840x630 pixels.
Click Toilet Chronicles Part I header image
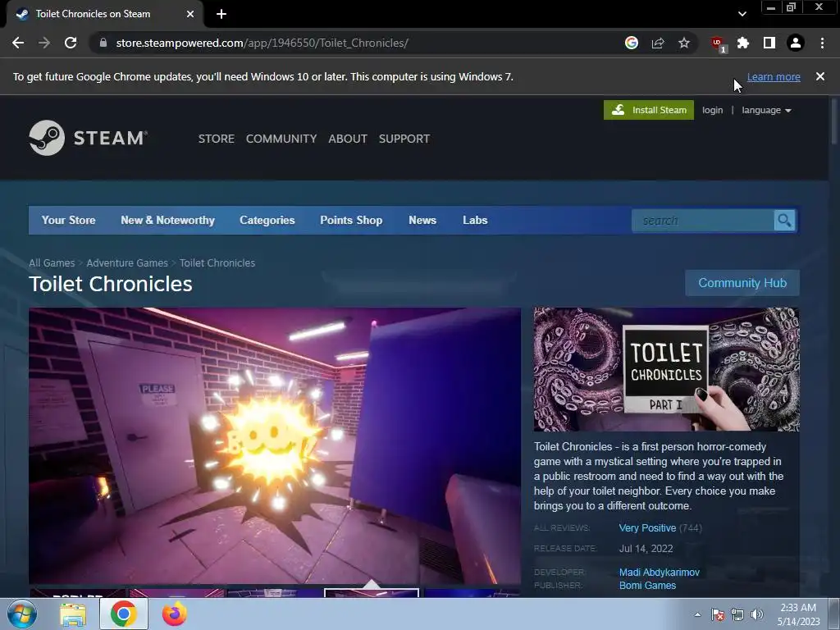coord(666,369)
